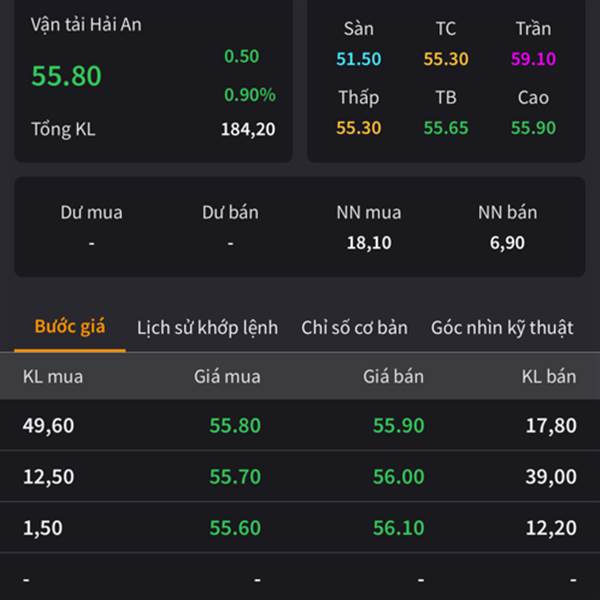Screen dimensions: 600x600
Task: Select the Chỉ số cơ bản tab
Action: tap(354, 328)
